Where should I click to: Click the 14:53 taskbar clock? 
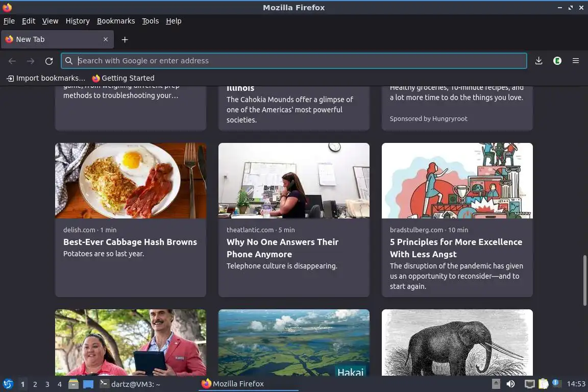[x=576, y=384]
